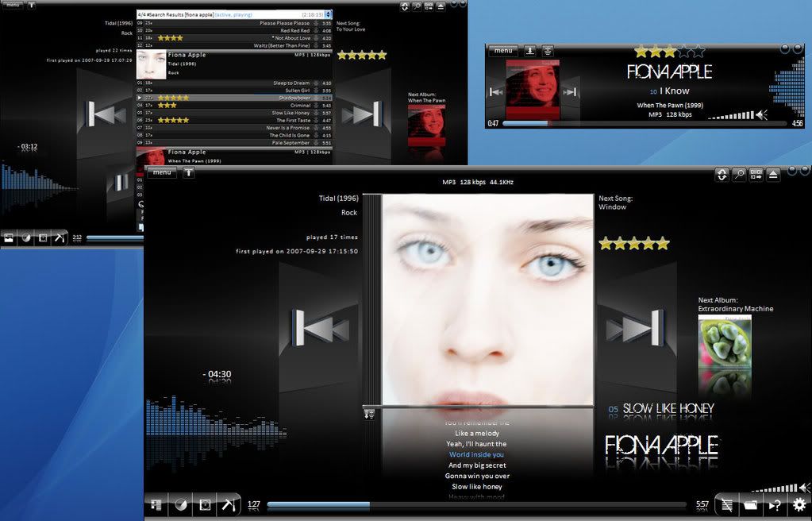The height and width of the screenshot is (521, 812).
Task: Adjust the volume bars in compact window
Action: click(x=731, y=116)
